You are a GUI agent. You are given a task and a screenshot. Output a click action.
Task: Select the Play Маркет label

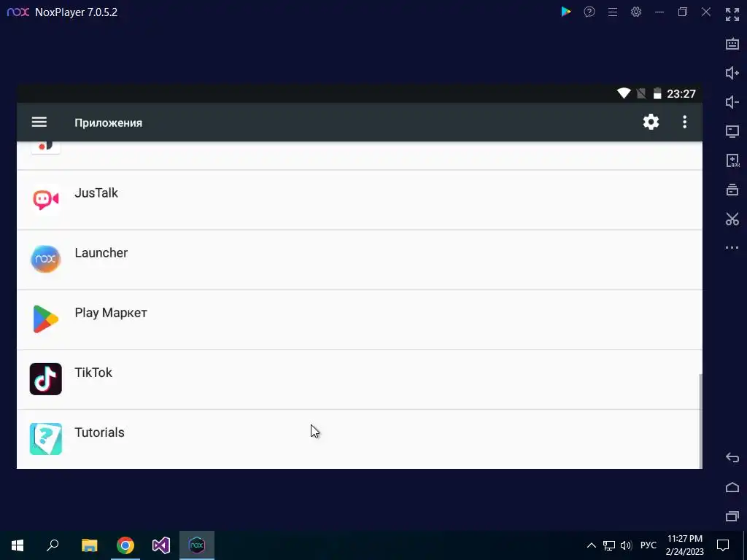point(111,313)
